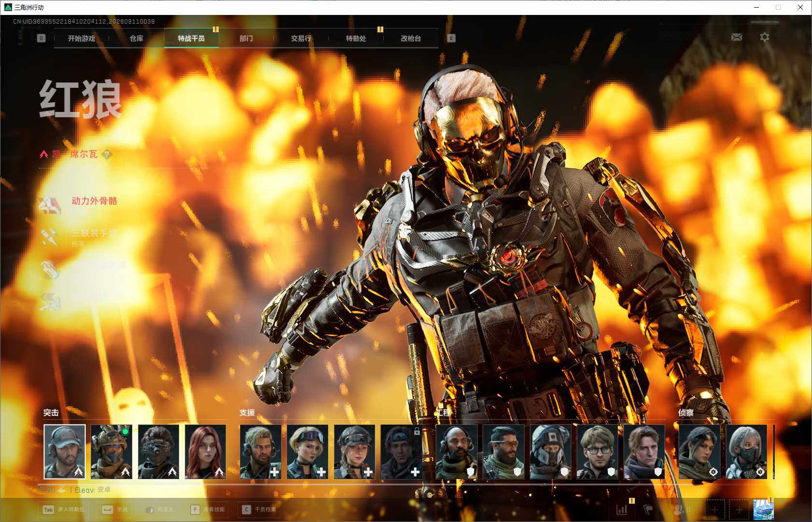Open the bar-chart statistics icon
Screen dimensions: 812x522
pos(622,509)
